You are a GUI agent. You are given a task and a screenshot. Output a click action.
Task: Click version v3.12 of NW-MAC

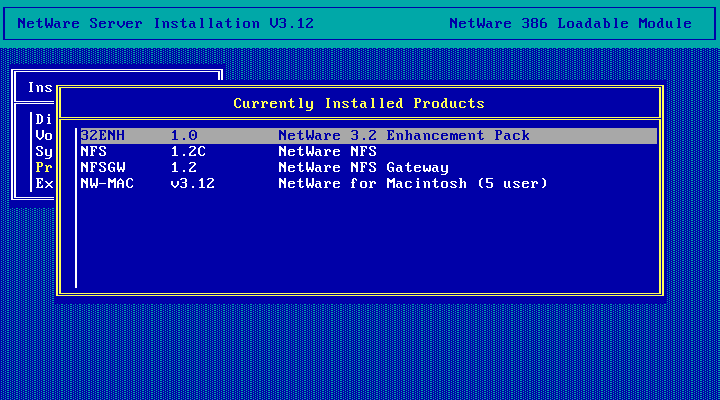[192, 184]
